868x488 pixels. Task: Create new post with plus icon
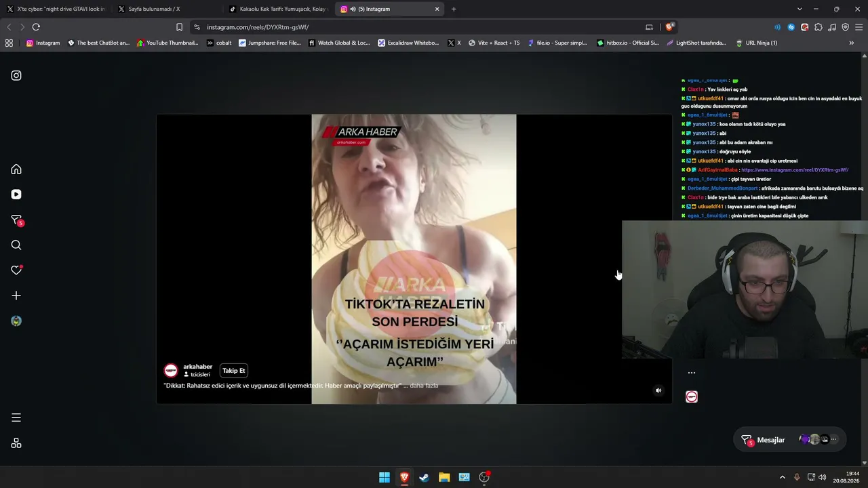click(16, 296)
